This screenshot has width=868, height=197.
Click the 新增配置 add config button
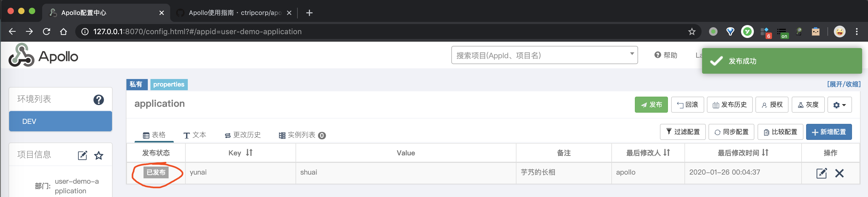[x=828, y=132]
